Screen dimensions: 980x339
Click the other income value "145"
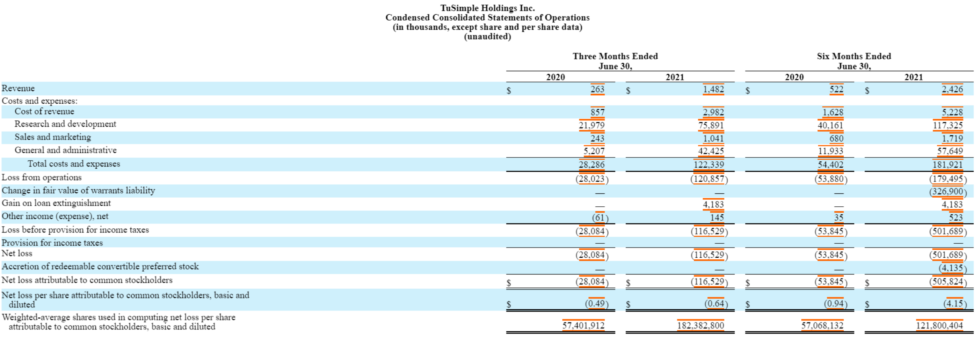(717, 218)
